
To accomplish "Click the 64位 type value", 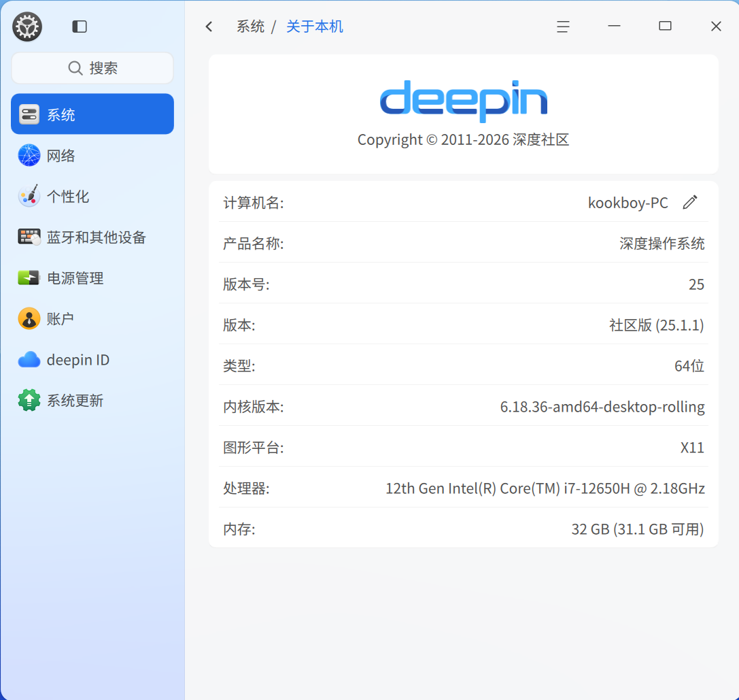I will pyautogui.click(x=689, y=366).
